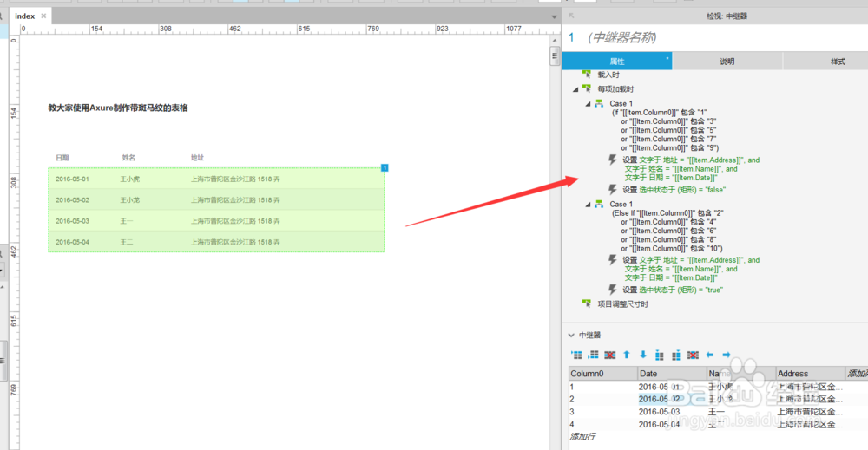
Task: Select the Column0 header in dataset
Action: point(602,374)
